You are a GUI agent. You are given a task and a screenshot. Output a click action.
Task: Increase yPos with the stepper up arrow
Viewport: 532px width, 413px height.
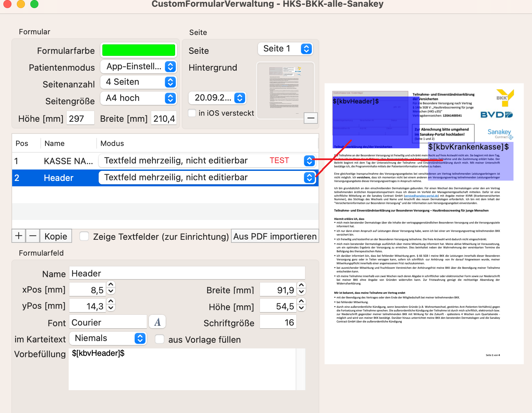[111, 301]
